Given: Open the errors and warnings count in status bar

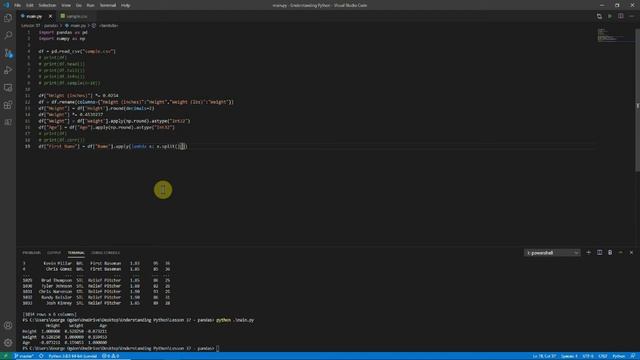Looking at the screenshot, I should (110, 356).
